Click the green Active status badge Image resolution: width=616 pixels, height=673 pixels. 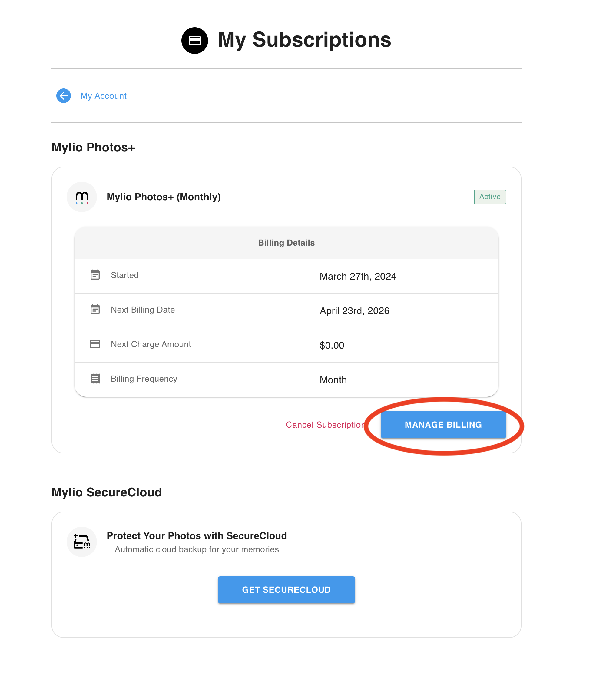click(x=490, y=197)
